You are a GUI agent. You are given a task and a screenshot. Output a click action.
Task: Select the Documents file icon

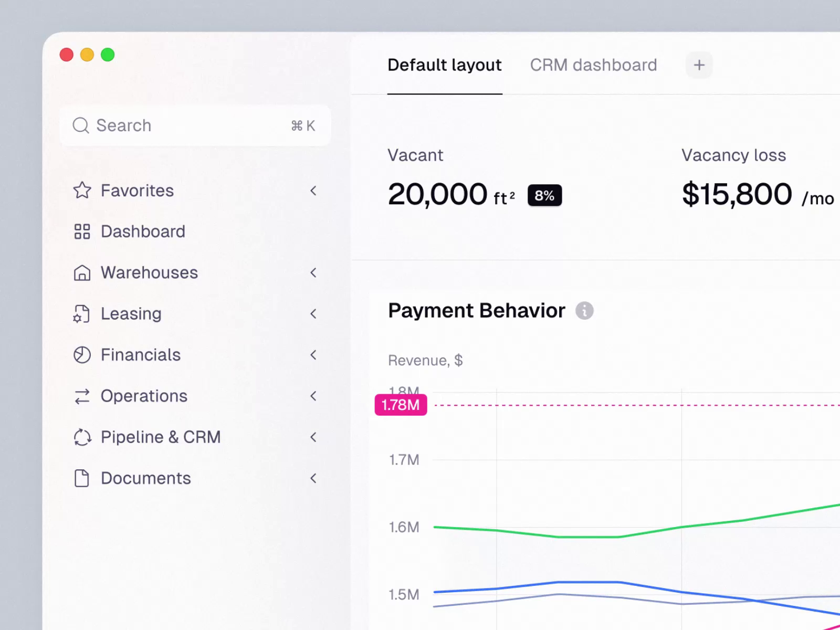[82, 478]
